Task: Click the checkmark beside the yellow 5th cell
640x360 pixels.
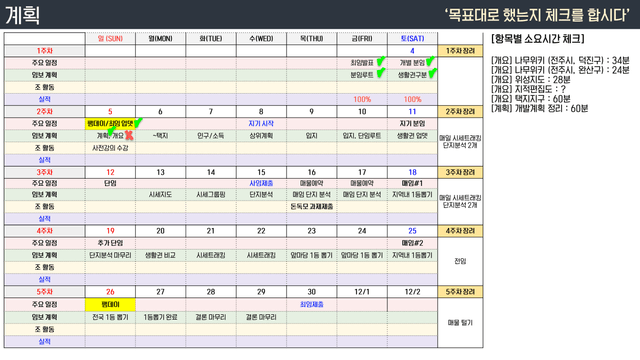Action: pos(138,122)
